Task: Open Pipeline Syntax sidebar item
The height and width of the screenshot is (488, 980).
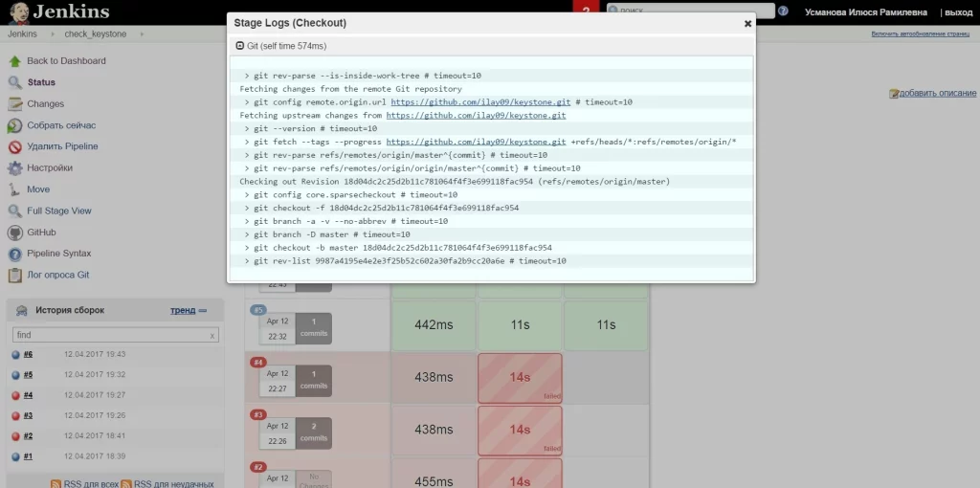Action: coord(58,254)
